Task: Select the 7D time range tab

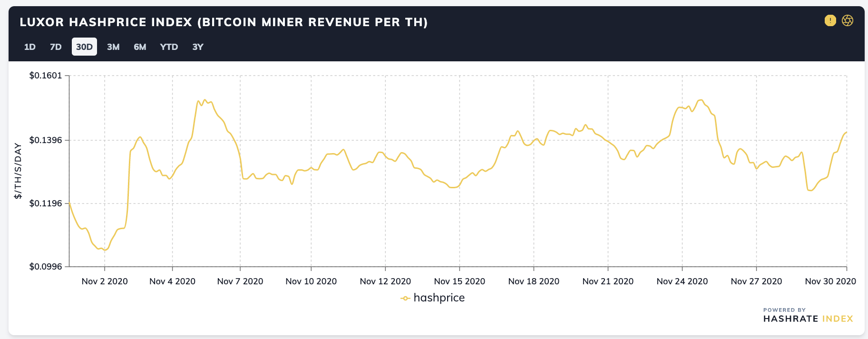Action: click(56, 47)
